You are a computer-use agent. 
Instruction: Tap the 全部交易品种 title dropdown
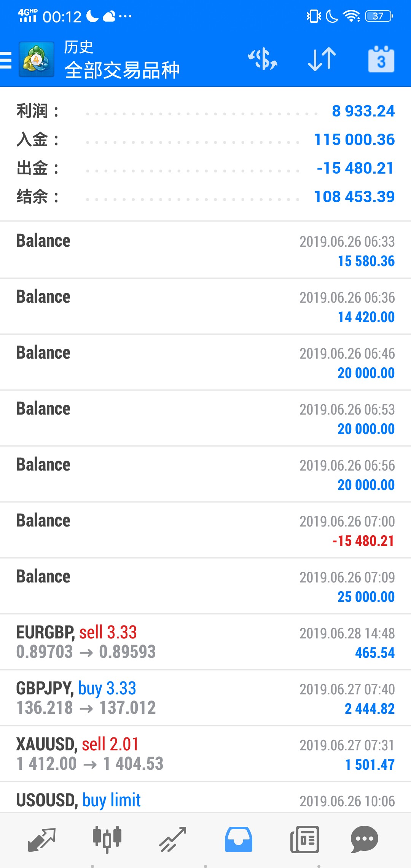122,70
